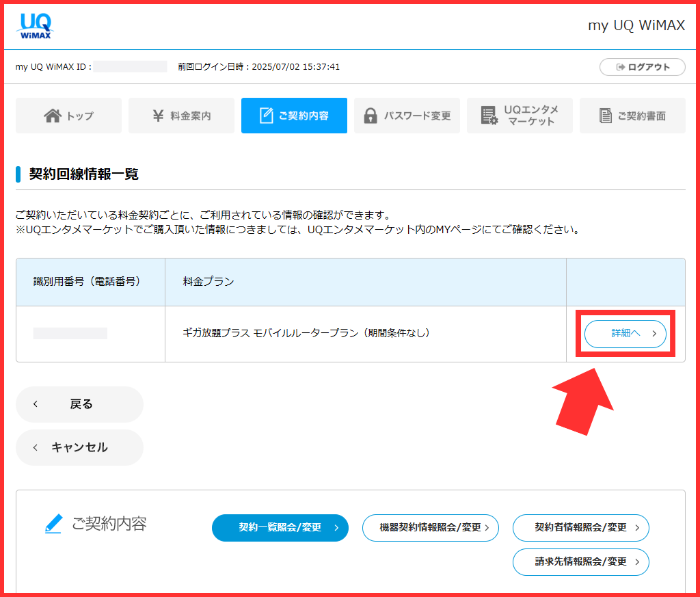Screen dimensions: 700x597
Task: Click the house icon on トップ
Action: click(53, 115)
